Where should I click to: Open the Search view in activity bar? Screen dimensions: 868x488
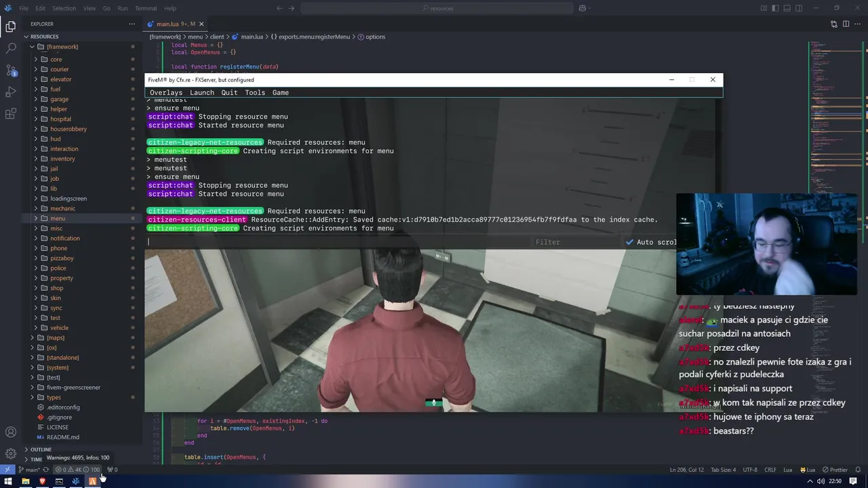coord(11,49)
